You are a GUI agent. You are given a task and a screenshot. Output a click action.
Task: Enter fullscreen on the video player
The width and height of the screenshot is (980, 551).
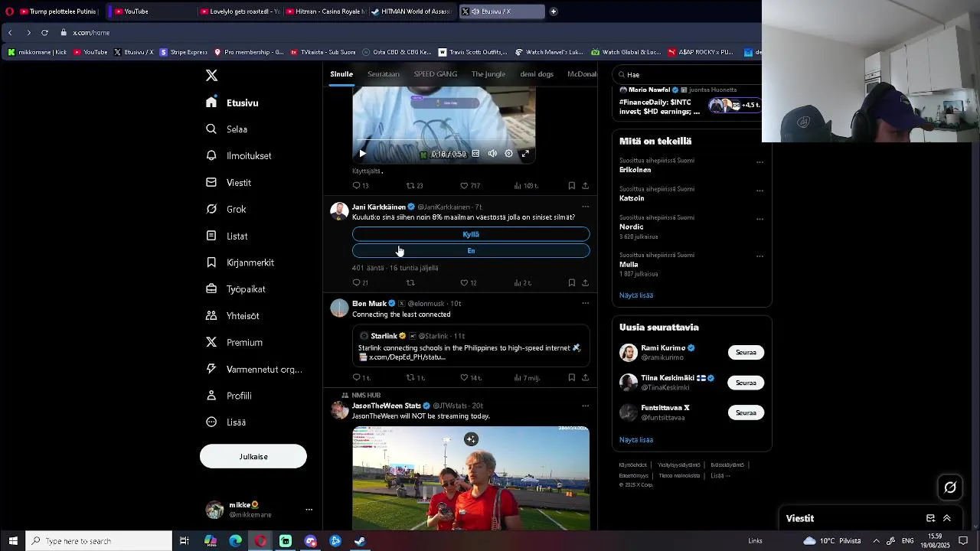click(x=525, y=154)
